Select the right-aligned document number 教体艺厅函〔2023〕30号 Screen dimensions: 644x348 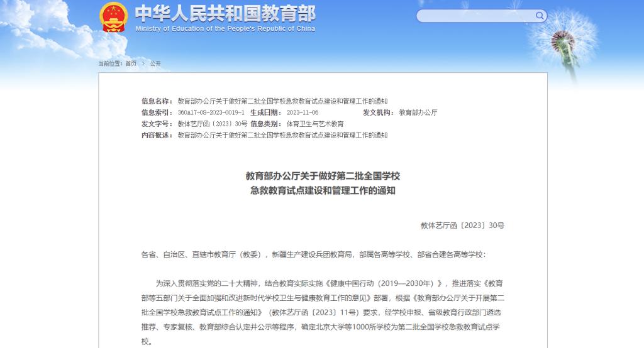(462, 226)
